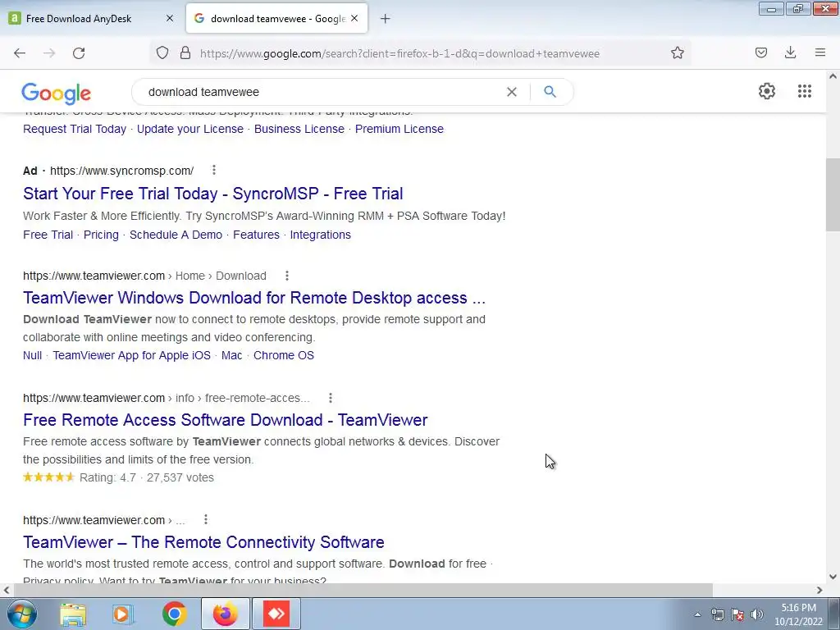840x630 pixels.
Task: Open the volume speaker icon
Action: (757, 614)
